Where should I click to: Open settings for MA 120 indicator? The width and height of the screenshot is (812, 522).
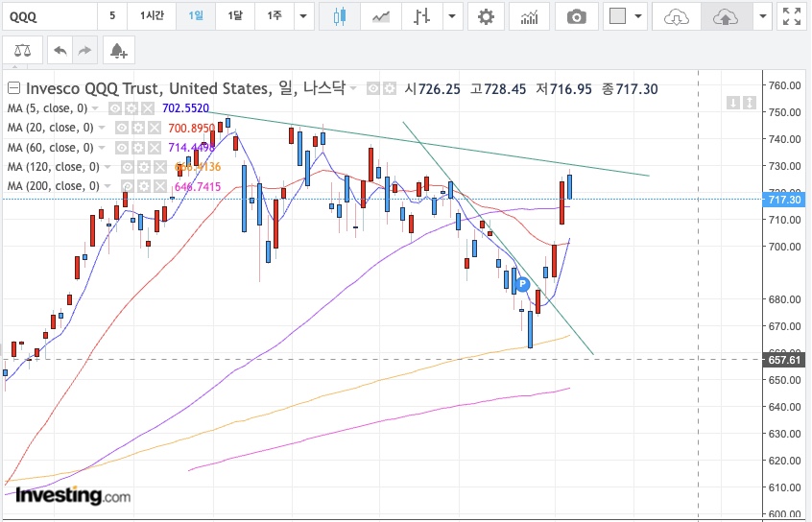click(x=144, y=167)
